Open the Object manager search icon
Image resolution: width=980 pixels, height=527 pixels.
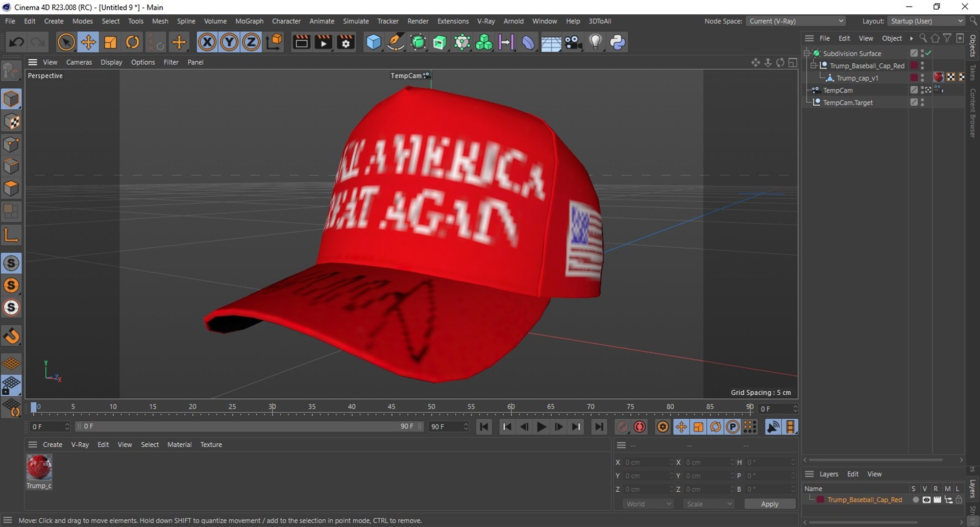point(923,38)
